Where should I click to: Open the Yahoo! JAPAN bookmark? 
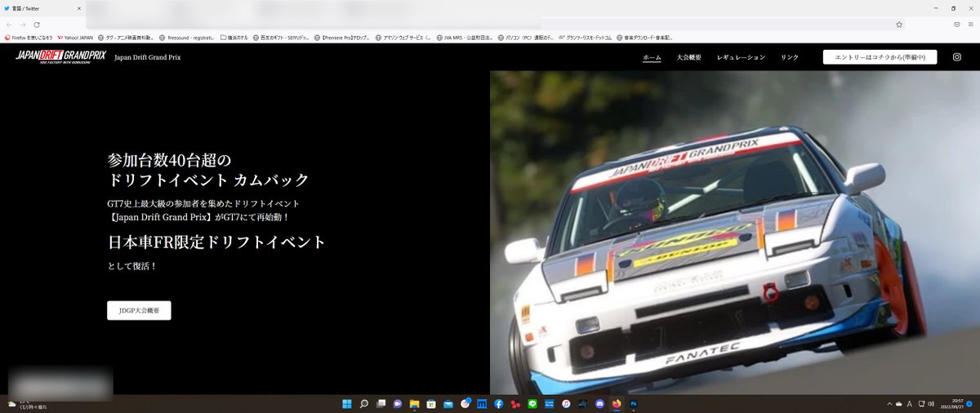[75, 37]
